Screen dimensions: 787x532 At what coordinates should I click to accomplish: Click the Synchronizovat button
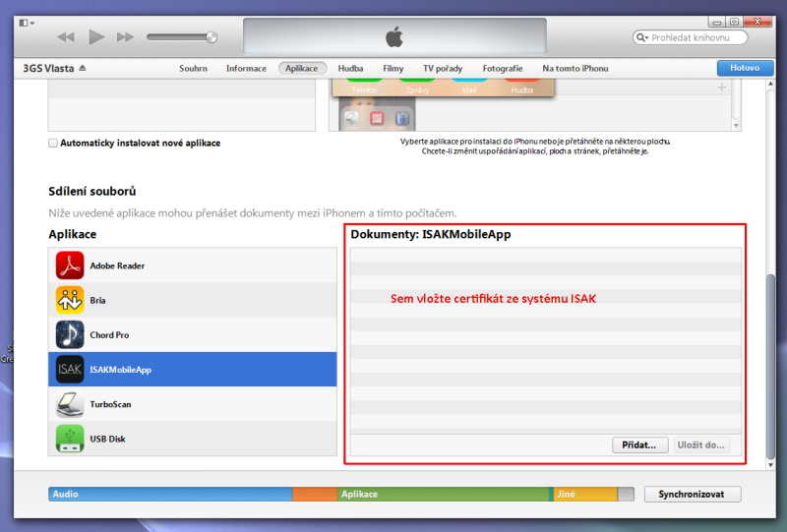coord(693,494)
